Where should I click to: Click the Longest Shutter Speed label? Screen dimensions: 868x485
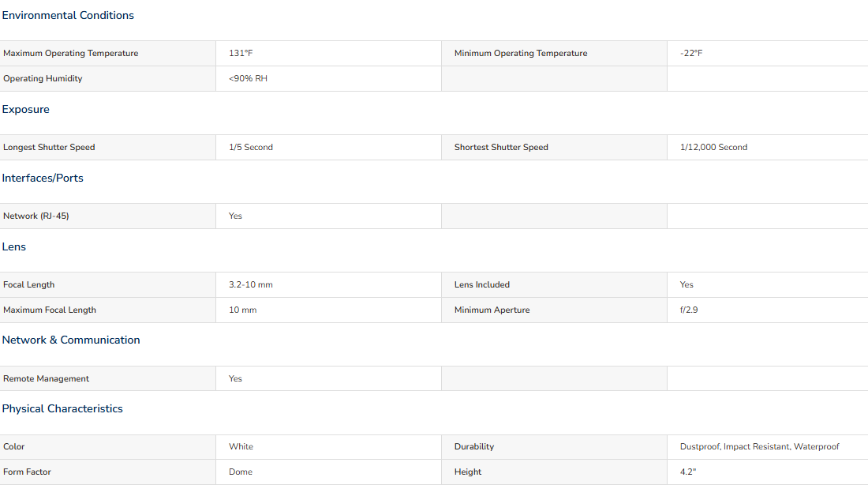tap(49, 148)
